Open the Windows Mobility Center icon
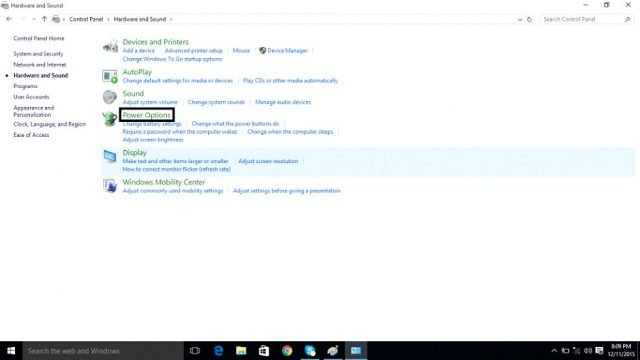This screenshot has height=360, width=640. 110,186
